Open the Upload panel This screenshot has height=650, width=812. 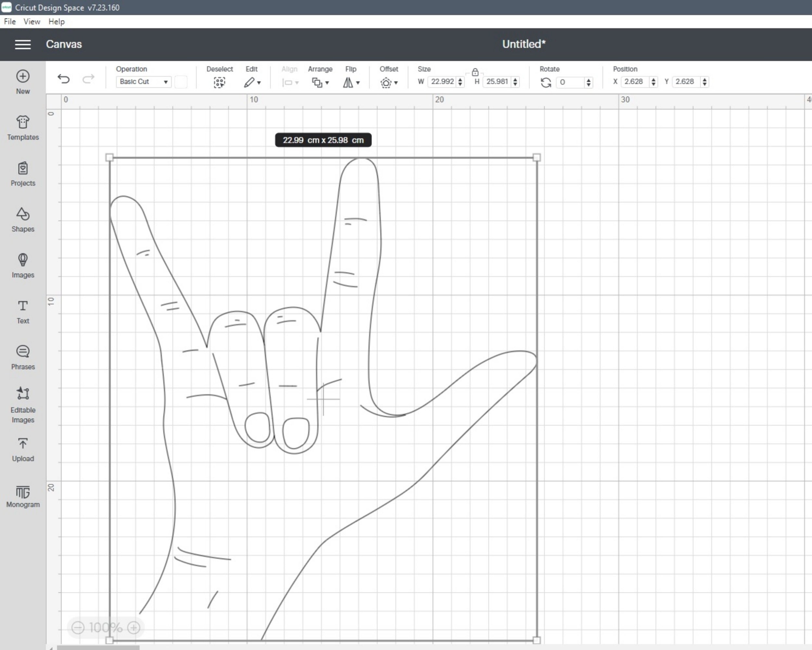tap(23, 449)
